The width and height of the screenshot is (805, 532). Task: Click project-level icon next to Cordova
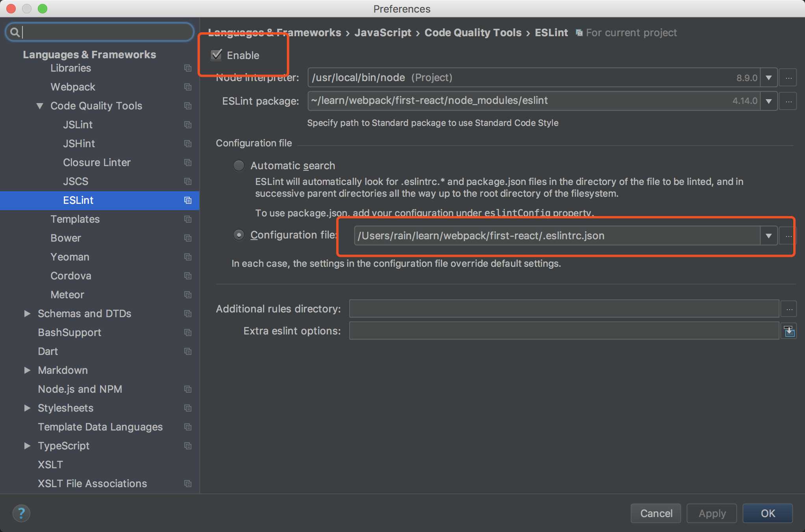coord(188,276)
